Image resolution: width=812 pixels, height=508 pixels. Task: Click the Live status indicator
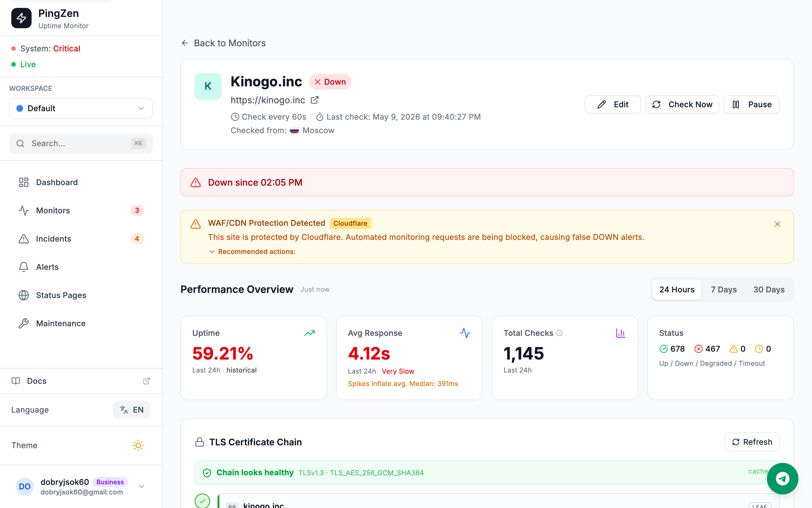[x=23, y=64]
